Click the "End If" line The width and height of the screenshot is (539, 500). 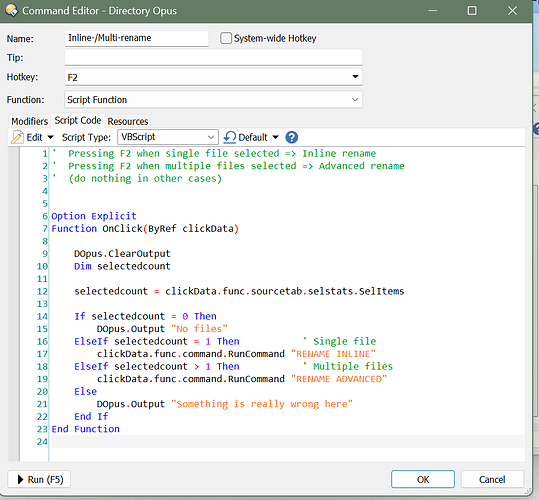click(x=91, y=416)
